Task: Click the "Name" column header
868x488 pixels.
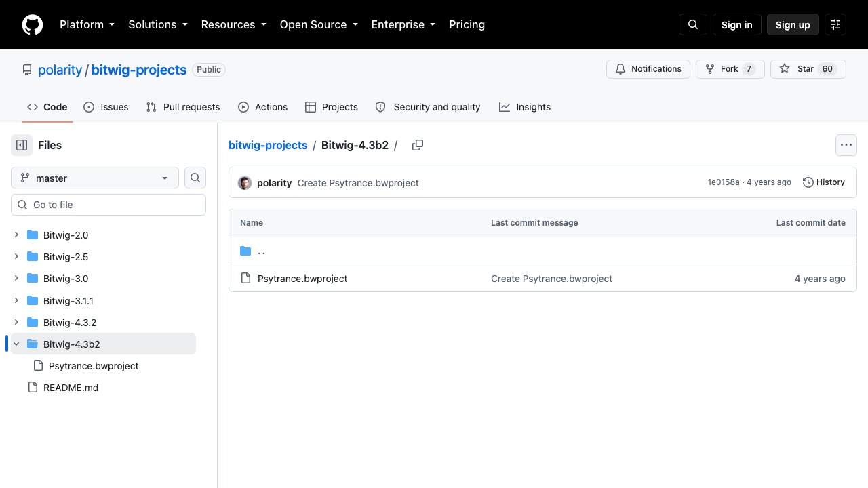Action: (252, 222)
